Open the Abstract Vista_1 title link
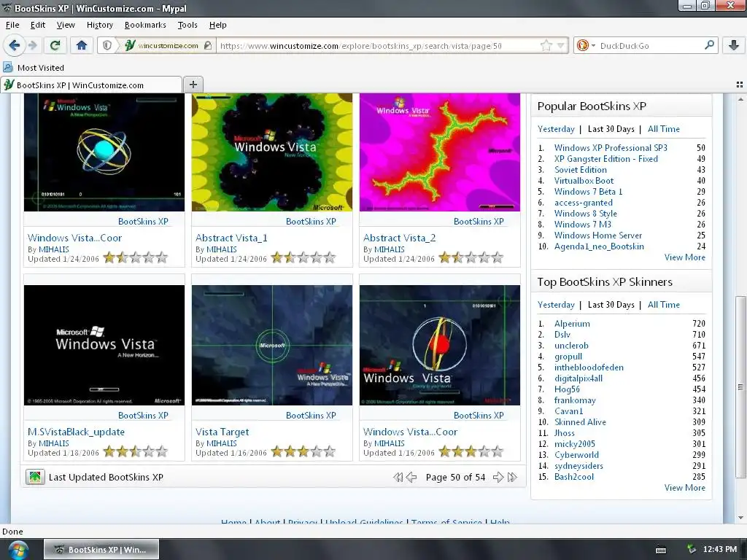 [x=231, y=238]
